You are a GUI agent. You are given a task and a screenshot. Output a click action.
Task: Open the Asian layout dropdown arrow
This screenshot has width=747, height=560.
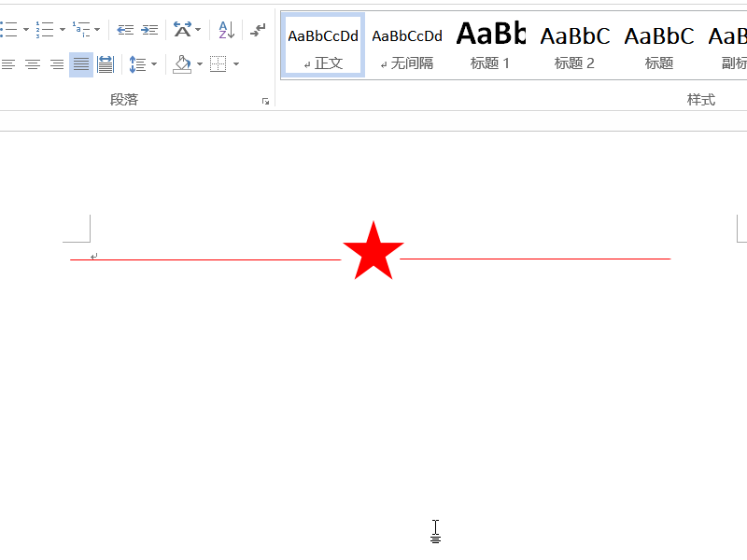(198, 30)
